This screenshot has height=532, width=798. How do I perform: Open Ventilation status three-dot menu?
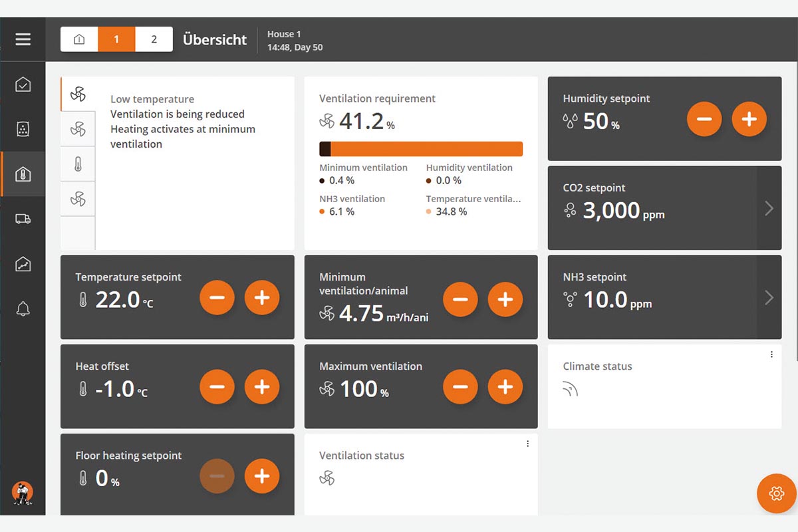528,444
